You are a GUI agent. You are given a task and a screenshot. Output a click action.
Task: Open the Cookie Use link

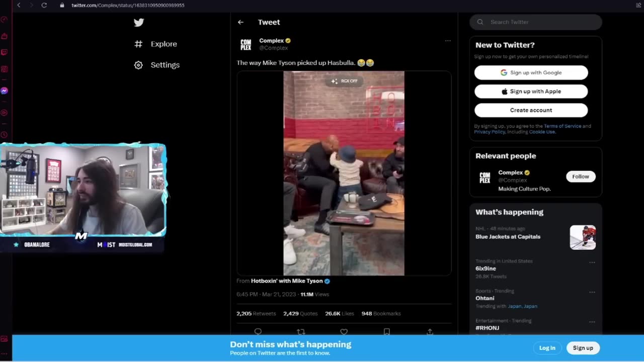click(542, 132)
